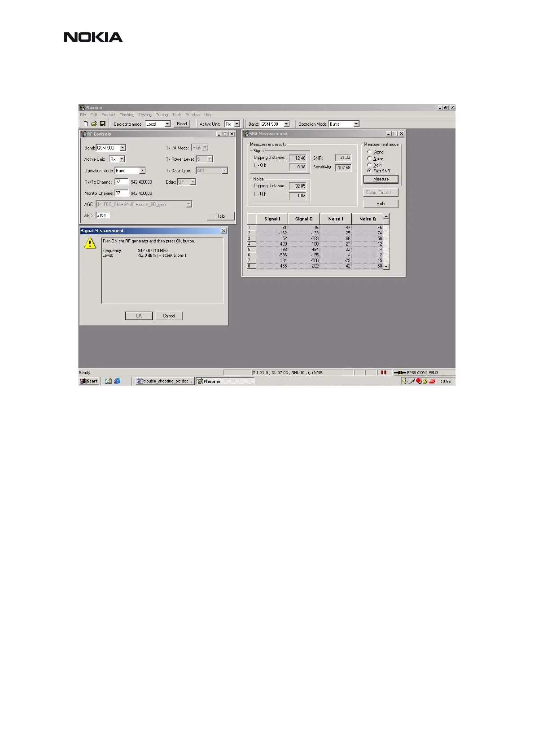
Task: Open the File menu
Action: (x=83, y=115)
